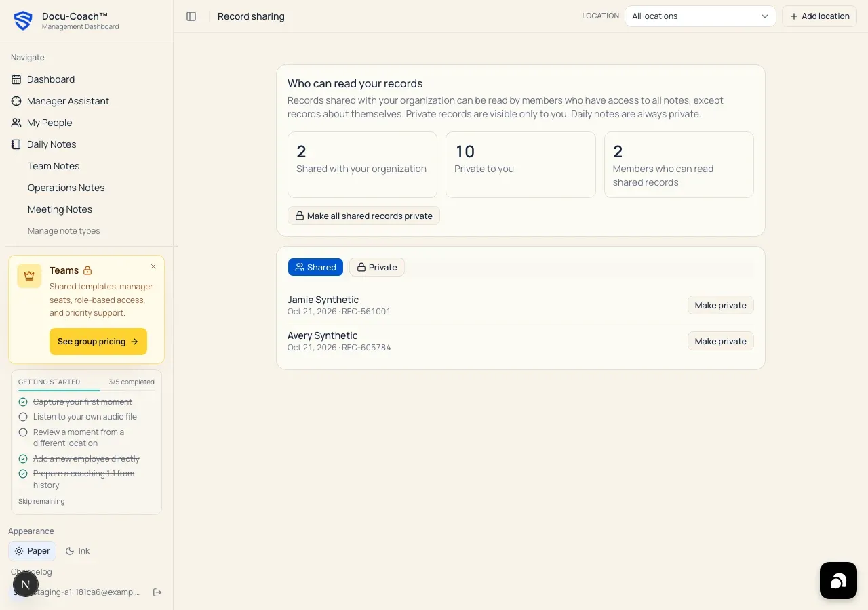Click Members who can read shared records card

tap(679, 165)
